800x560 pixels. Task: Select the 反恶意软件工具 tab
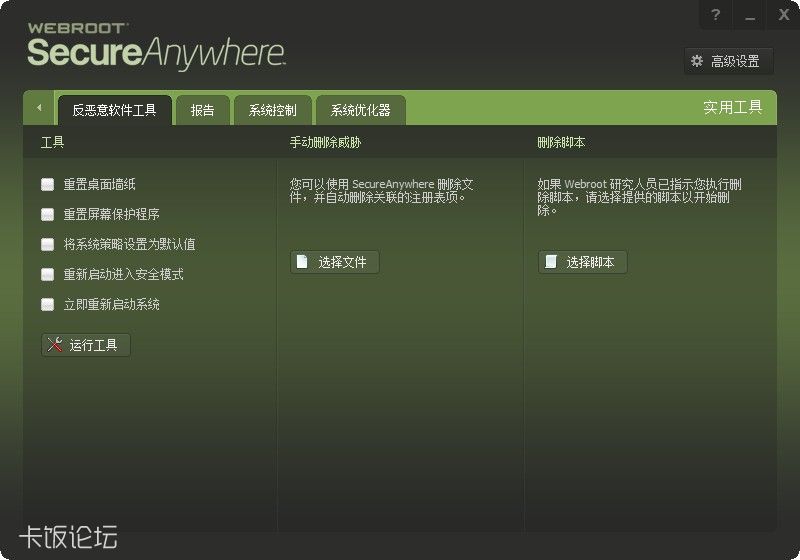114,110
